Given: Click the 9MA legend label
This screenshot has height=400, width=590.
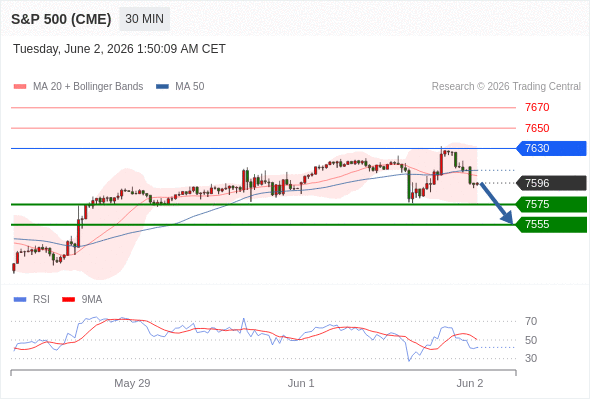Looking at the screenshot, I should click(92, 300).
